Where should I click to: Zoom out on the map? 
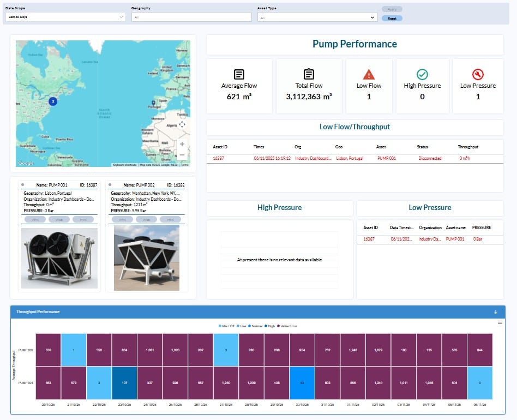click(x=182, y=155)
